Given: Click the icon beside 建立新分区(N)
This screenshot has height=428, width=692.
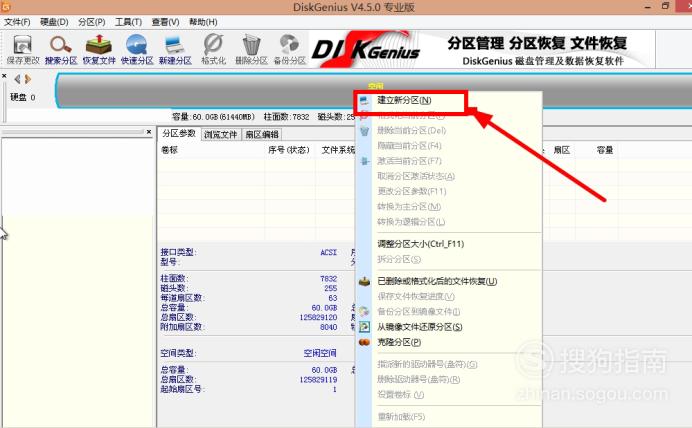Looking at the screenshot, I should pyautogui.click(x=364, y=101).
